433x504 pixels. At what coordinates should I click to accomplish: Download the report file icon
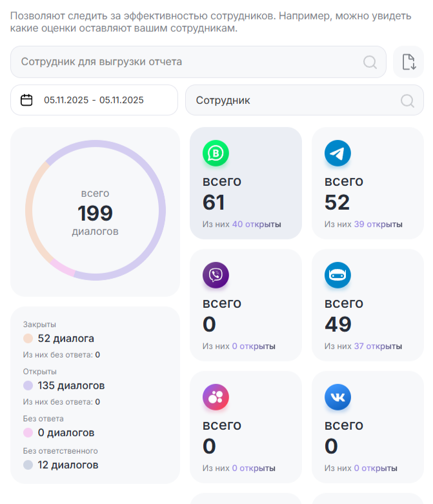pyautogui.click(x=408, y=62)
